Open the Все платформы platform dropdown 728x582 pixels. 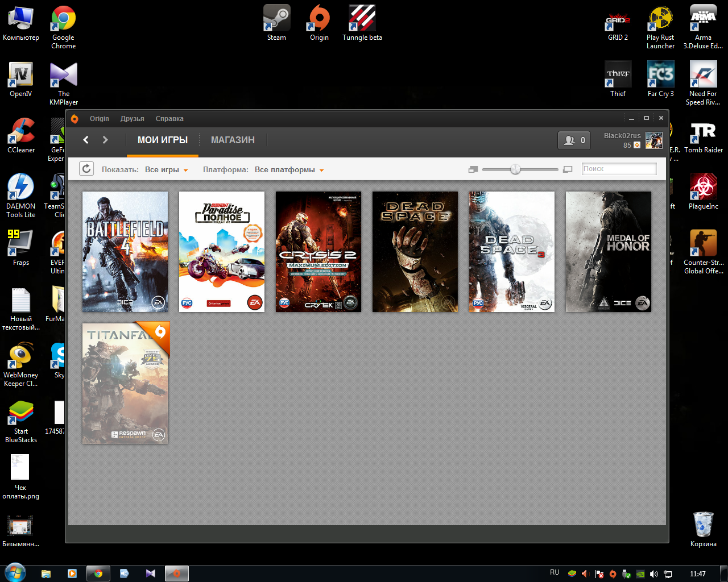tap(289, 169)
